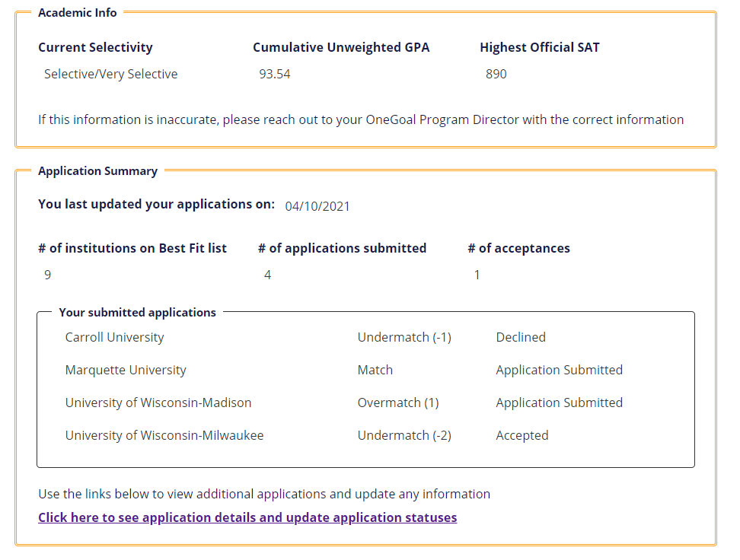Click the Cumulative Unweighted GPA value 93.54
The height and width of the screenshot is (560, 740).
click(x=275, y=74)
